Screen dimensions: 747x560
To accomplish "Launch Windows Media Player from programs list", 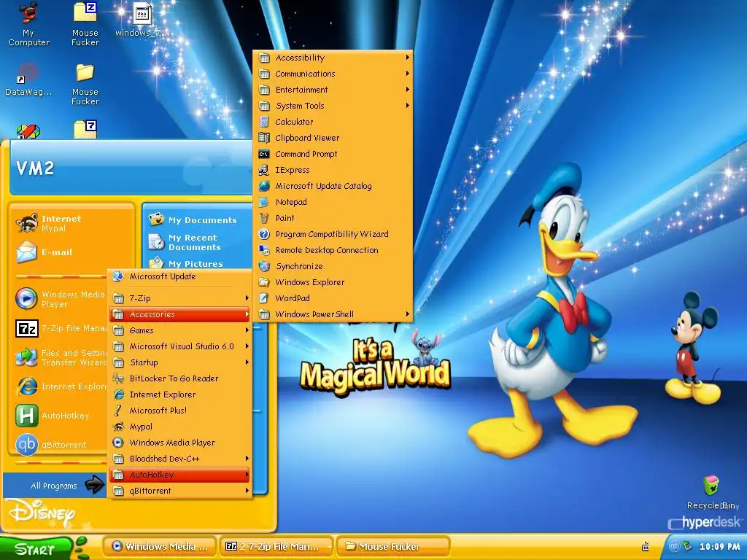I will tap(180, 443).
